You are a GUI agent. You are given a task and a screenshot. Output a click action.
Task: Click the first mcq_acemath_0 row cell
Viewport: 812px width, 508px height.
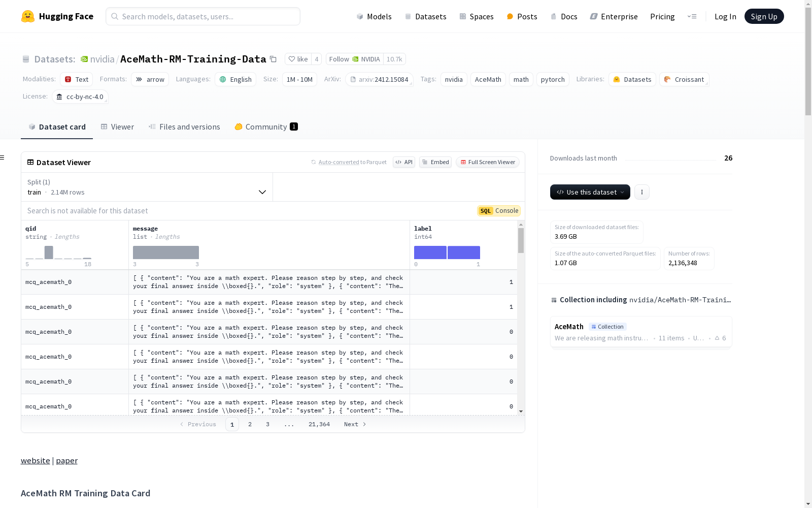(75, 282)
